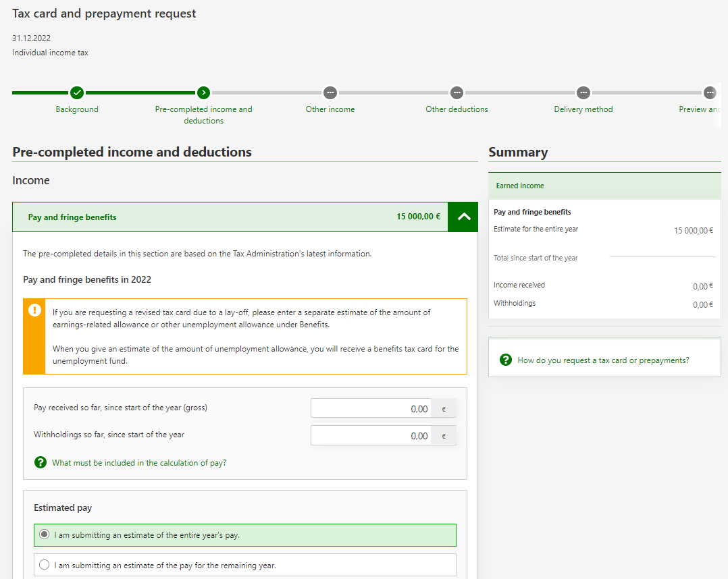The image size is (728, 579).
Task: Click the Delivery method step circle icon
Action: tap(583, 92)
